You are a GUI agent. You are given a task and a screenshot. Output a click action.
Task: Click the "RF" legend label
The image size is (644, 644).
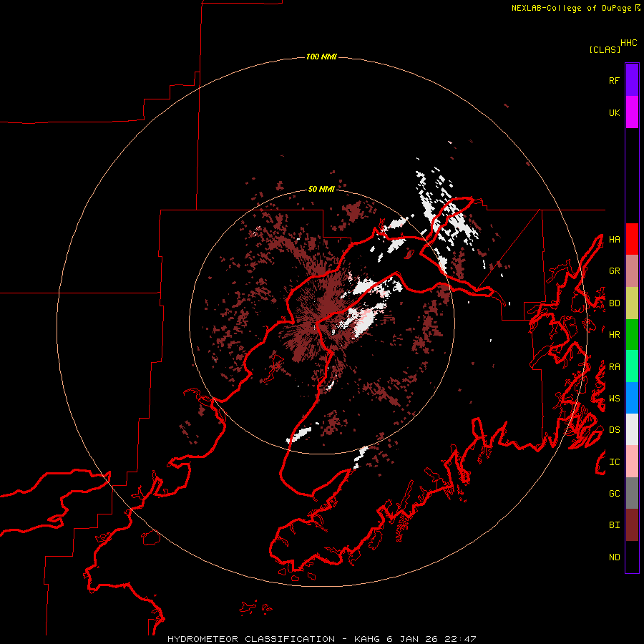pos(614,80)
